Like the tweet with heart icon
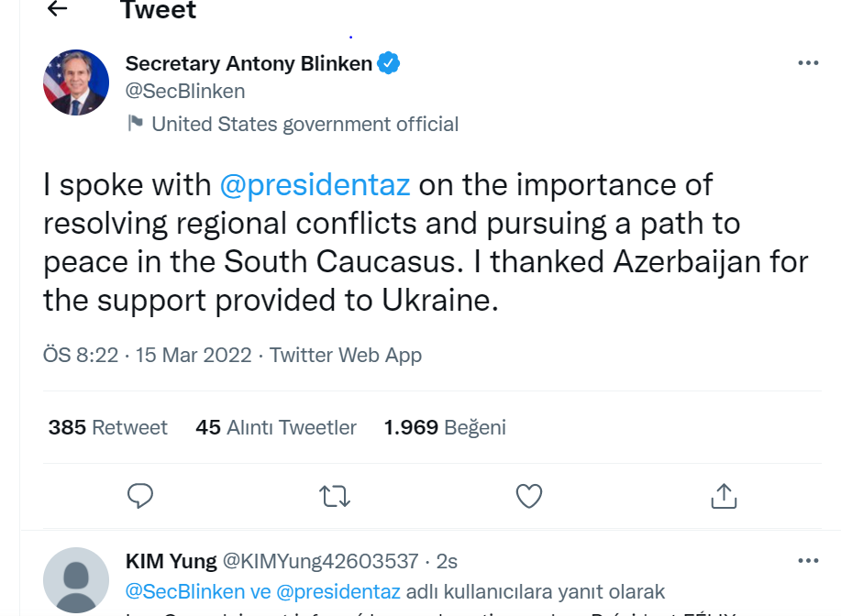The image size is (841, 616). click(529, 496)
